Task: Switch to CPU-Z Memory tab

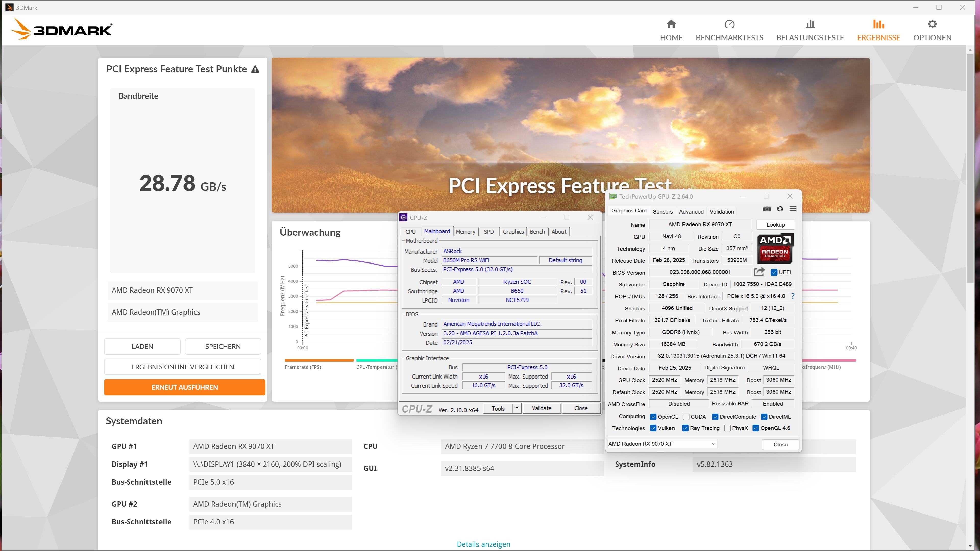Action: (465, 232)
